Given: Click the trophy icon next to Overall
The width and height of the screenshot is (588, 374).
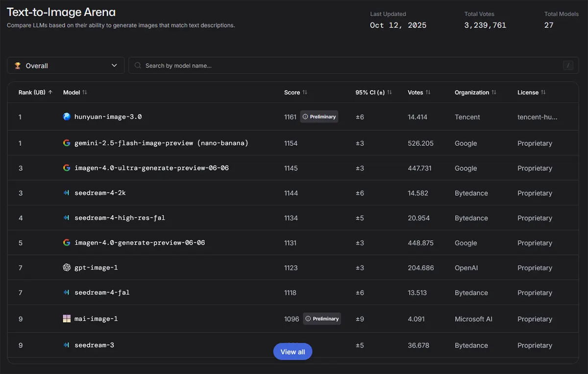Looking at the screenshot, I should (18, 66).
